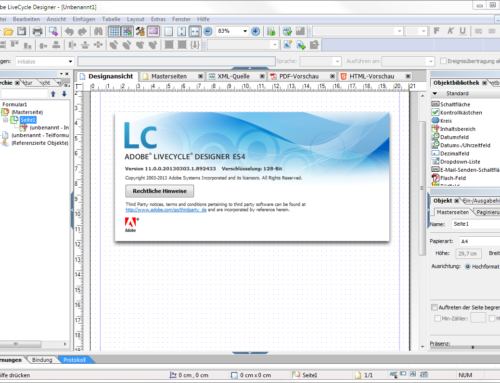This screenshot has width=500, height=383.
Task: Click the Rechtliche Hinweise button
Action: point(159,191)
